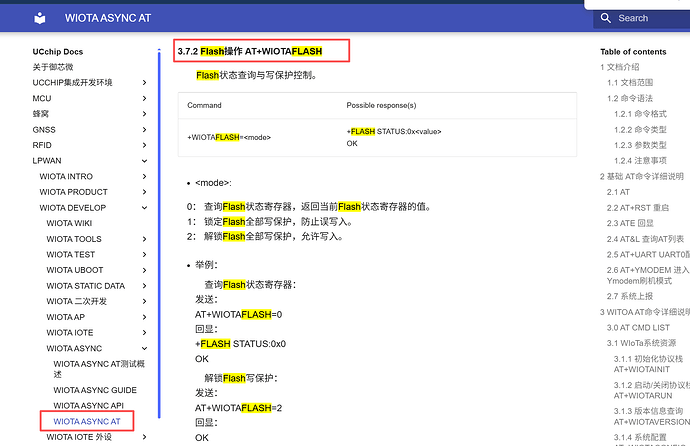Collapse the WIOTA DEVELOP chevron
This screenshot has width=690, height=446.
point(144,208)
